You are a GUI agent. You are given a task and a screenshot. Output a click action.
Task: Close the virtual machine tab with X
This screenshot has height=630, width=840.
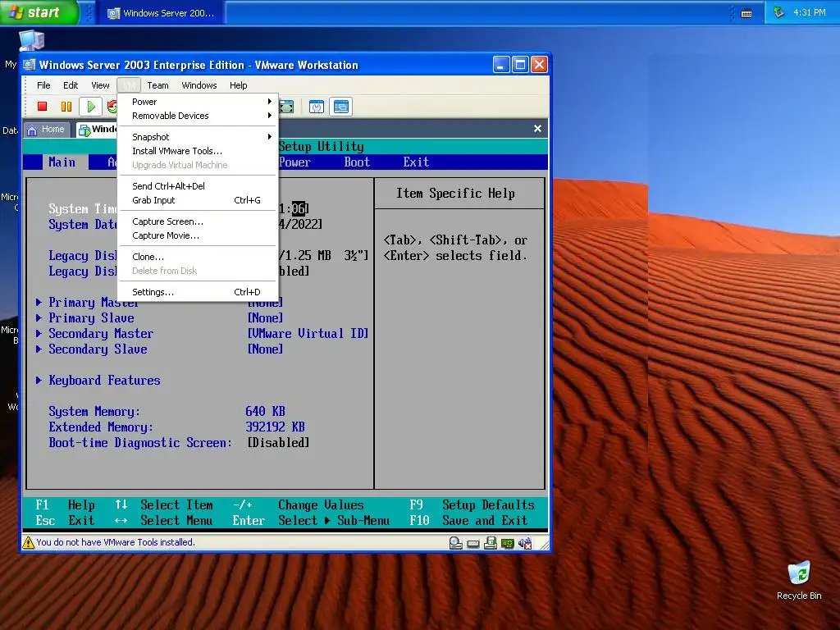[537, 129]
